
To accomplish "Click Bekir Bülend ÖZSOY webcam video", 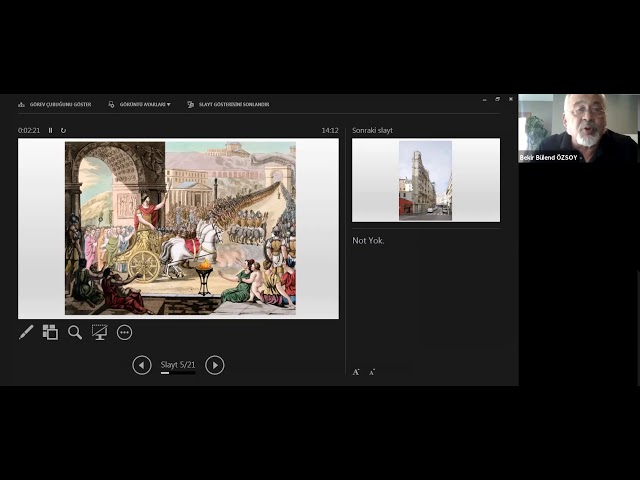I will click(579, 129).
